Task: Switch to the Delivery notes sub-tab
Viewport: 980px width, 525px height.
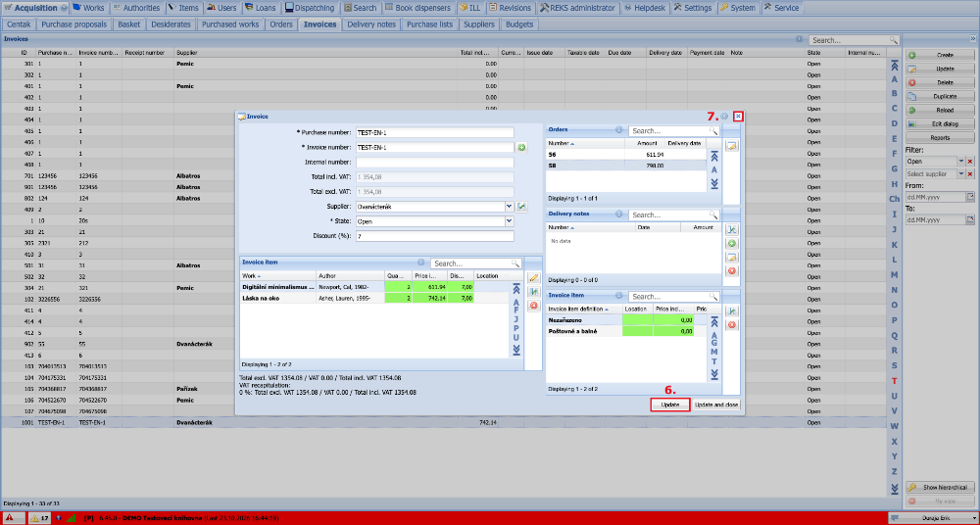Action: click(371, 24)
